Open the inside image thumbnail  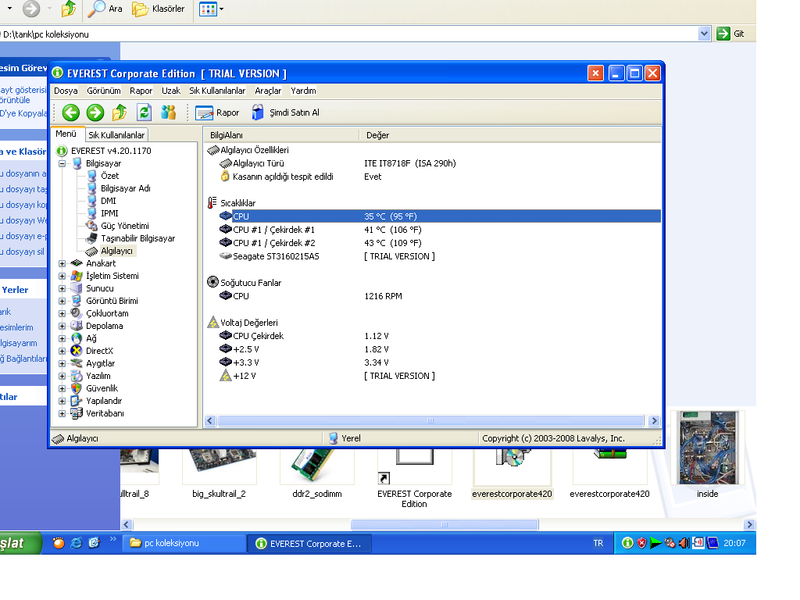(707, 448)
